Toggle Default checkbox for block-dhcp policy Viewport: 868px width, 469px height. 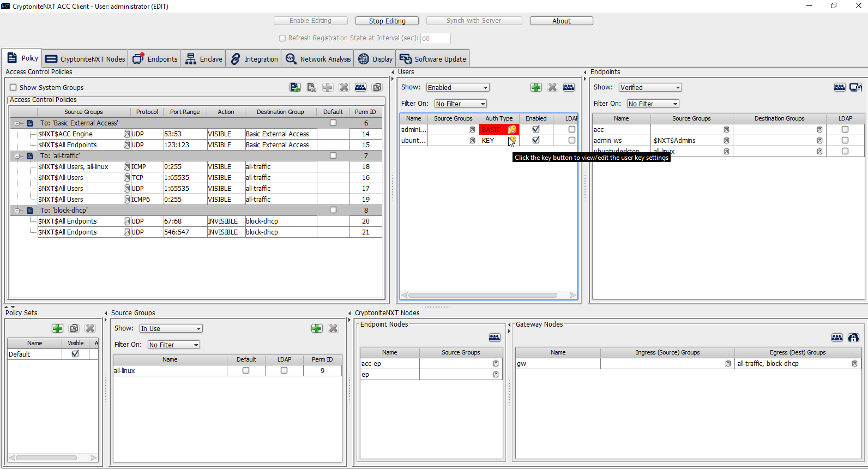click(333, 211)
